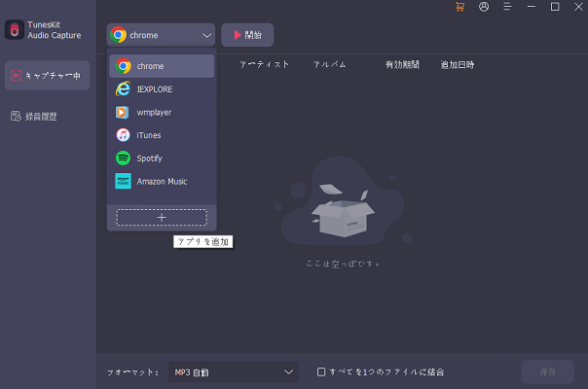Switch to キャプチャー中 capture tab
The height and width of the screenshot is (389, 588).
point(48,76)
